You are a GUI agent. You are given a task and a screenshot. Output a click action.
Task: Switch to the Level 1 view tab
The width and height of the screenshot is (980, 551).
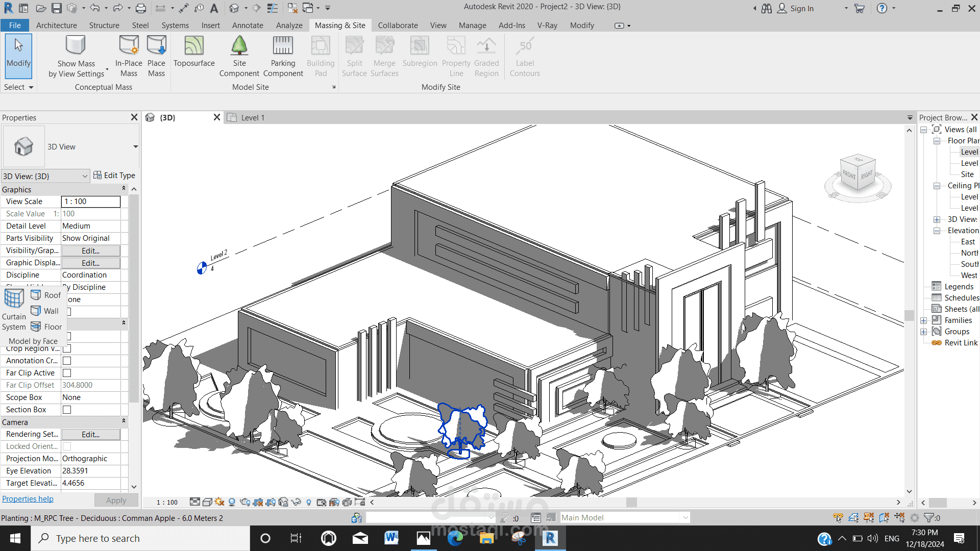(x=253, y=118)
